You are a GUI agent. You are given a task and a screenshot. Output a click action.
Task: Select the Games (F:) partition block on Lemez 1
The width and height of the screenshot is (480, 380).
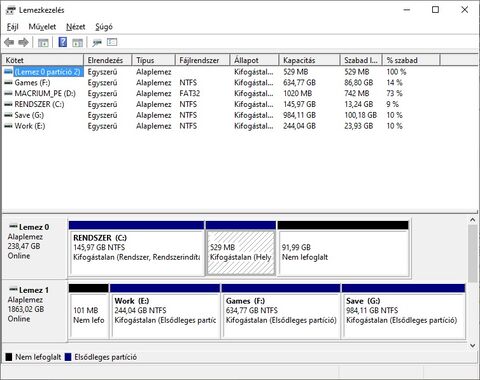[x=281, y=311]
